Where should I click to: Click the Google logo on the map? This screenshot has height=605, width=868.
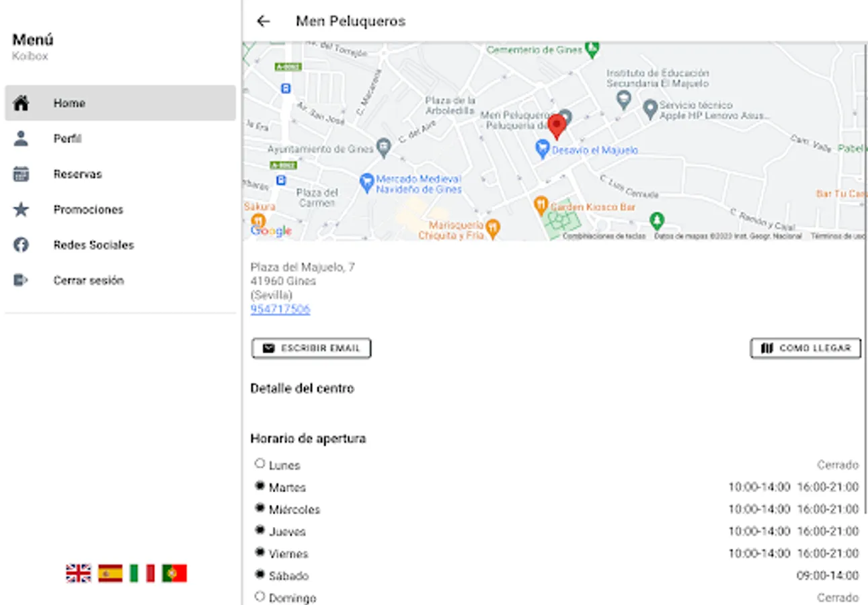point(271,231)
